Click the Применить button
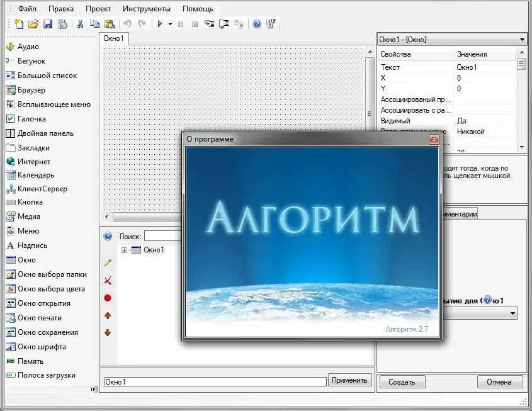532x411 pixels. 349,381
